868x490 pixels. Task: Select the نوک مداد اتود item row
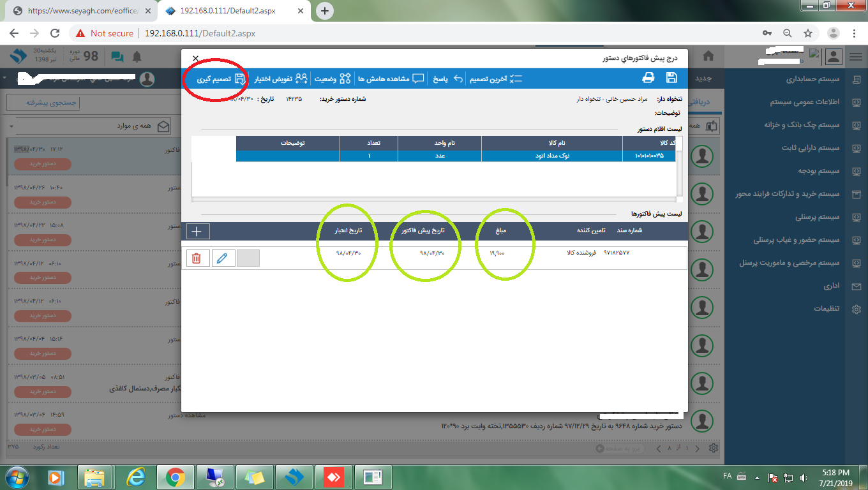(x=456, y=155)
